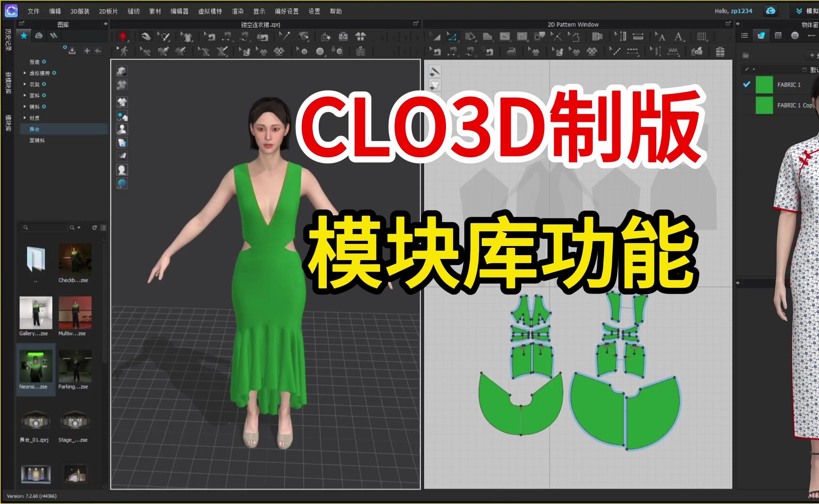Screen dimensions: 819x504
Task: Open the 虚拟模特 menu
Action: (210, 11)
